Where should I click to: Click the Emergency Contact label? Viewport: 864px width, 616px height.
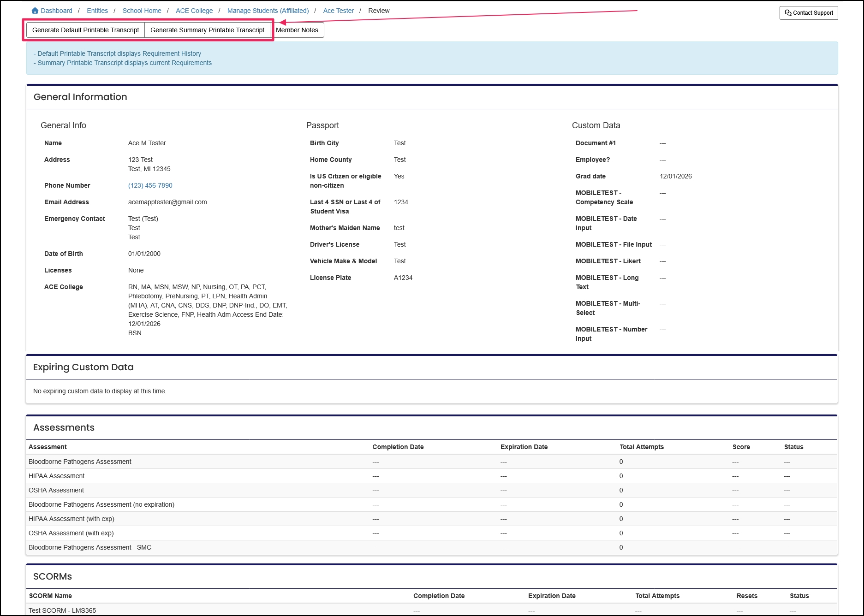(75, 219)
